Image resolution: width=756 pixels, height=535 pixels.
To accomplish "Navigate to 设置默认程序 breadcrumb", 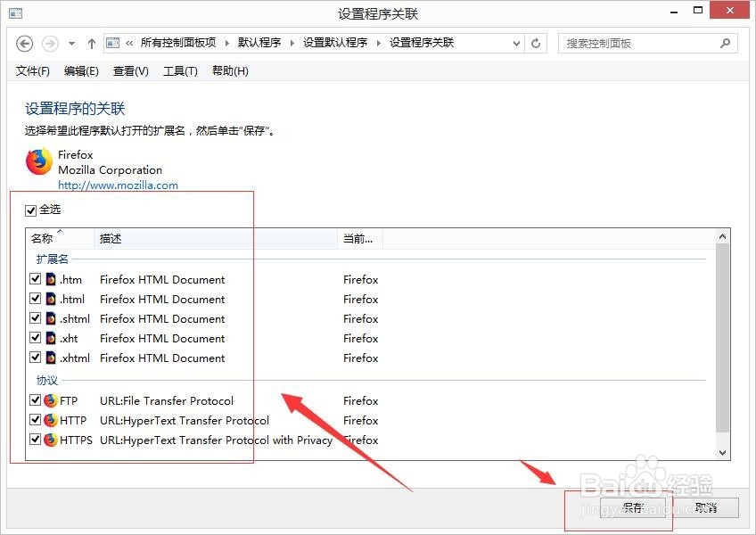I will click(x=335, y=43).
